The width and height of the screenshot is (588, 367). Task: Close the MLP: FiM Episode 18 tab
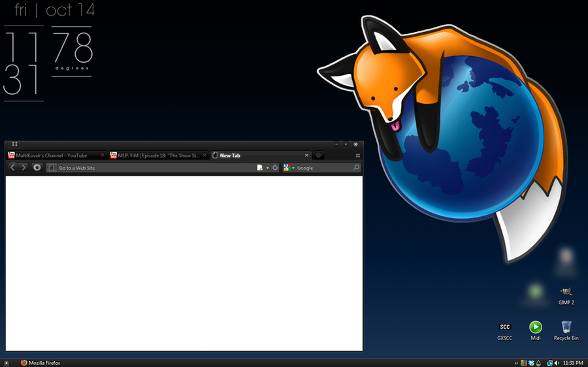tap(204, 155)
